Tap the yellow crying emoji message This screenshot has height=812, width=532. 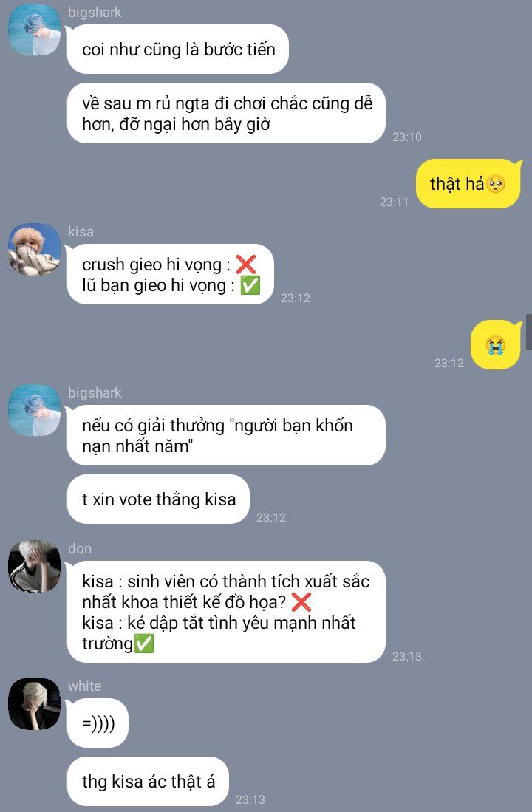click(496, 345)
